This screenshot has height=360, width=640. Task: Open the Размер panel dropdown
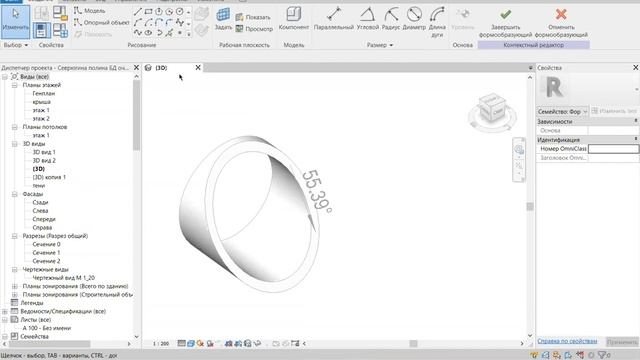(380, 45)
